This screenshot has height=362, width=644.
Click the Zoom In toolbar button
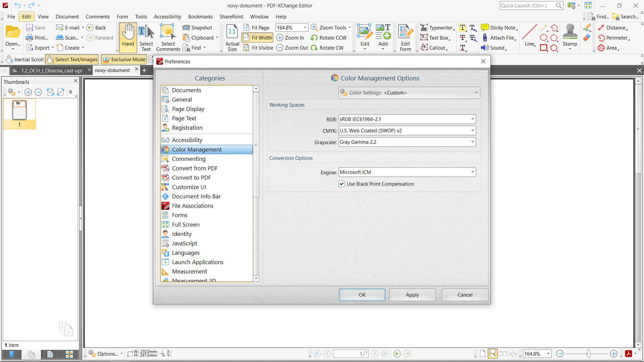[290, 38]
